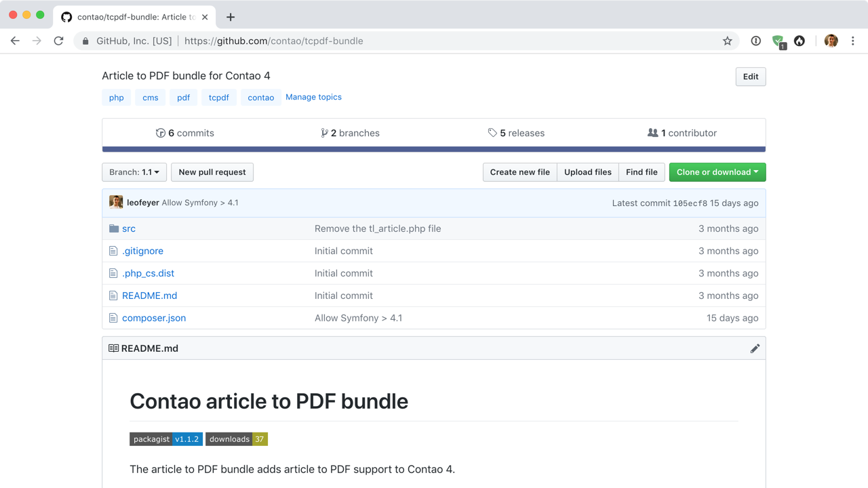This screenshot has height=488, width=868.
Task: Click the Upload files button
Action: (x=588, y=172)
